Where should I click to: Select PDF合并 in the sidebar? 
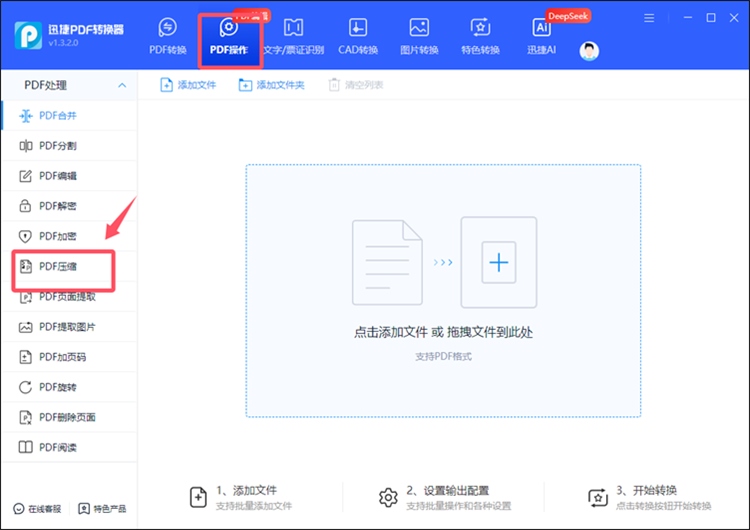pyautogui.click(x=69, y=115)
